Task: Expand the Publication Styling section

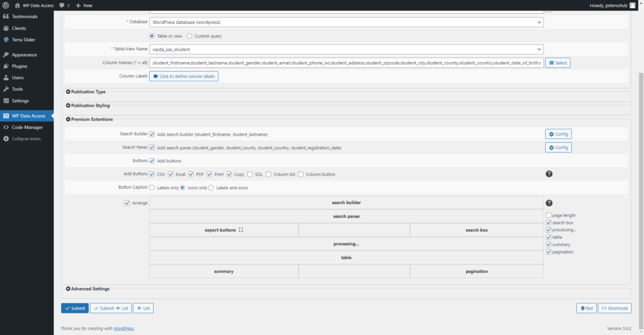Action: point(88,106)
